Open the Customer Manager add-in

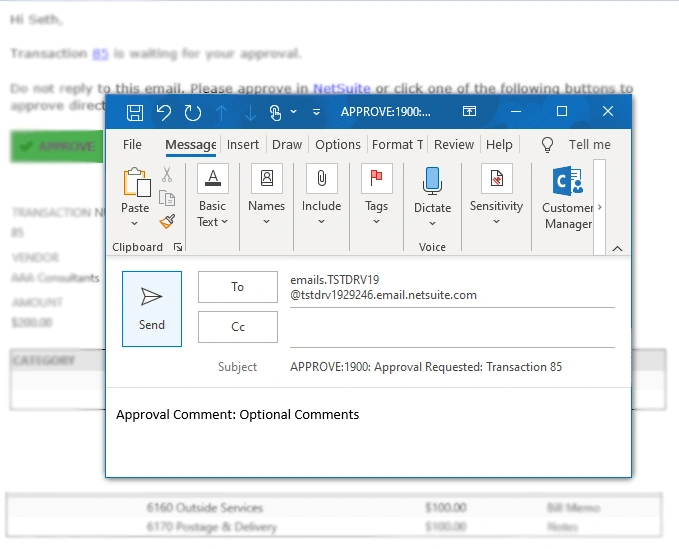tap(568, 198)
